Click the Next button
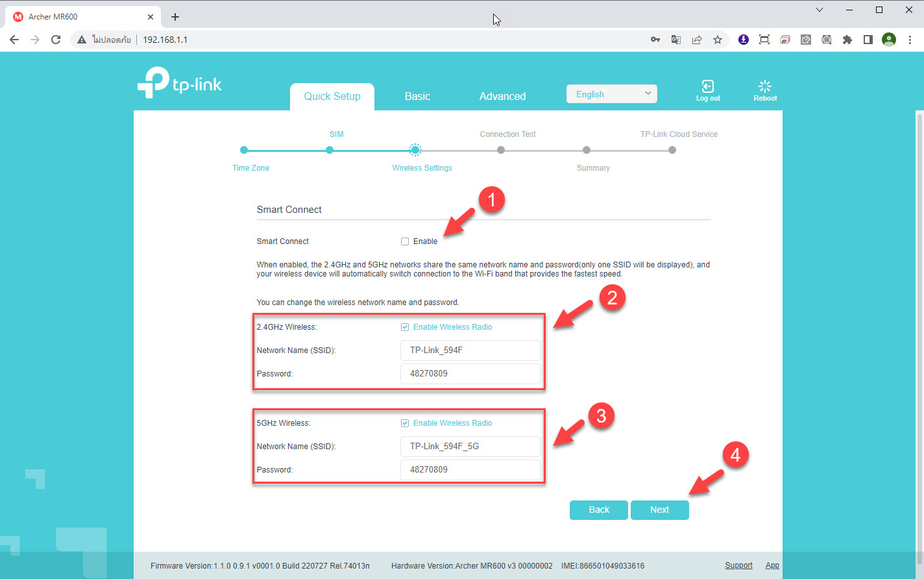 point(659,510)
